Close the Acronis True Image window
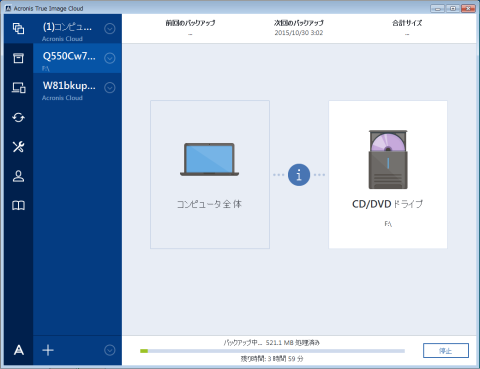This screenshot has width=480, height=369. 468,8
